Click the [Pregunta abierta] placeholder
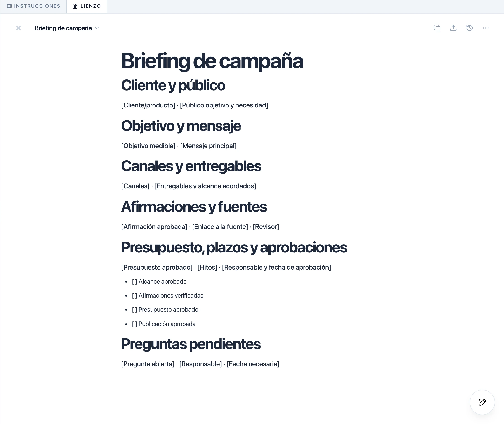 pos(148,364)
